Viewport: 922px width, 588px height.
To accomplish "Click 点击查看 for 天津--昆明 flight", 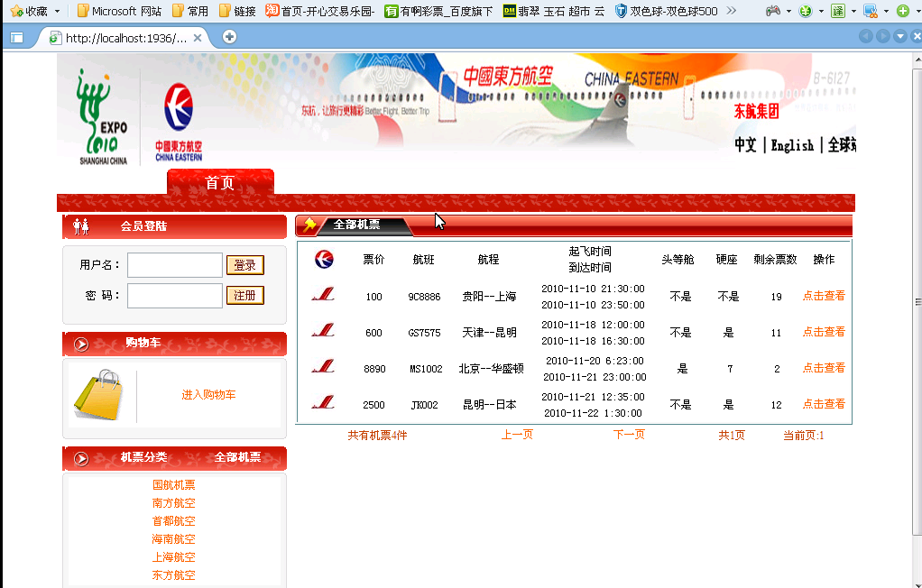I will [x=824, y=332].
